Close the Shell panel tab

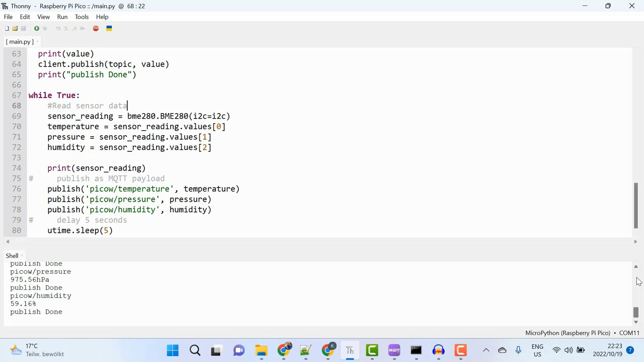(23, 255)
